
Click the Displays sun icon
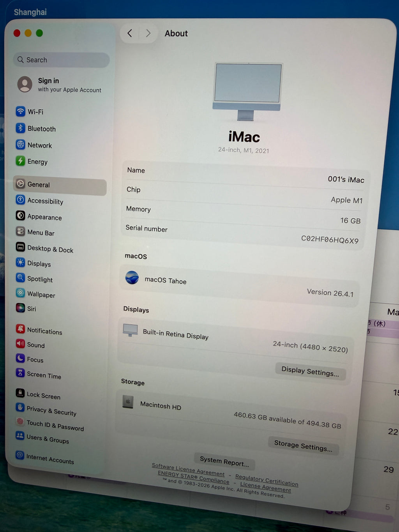(x=20, y=263)
